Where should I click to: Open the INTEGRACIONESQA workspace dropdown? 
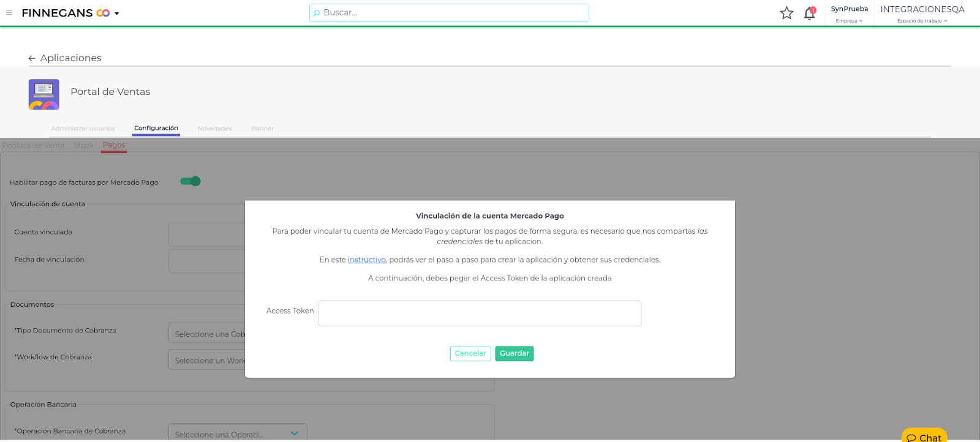[922, 14]
